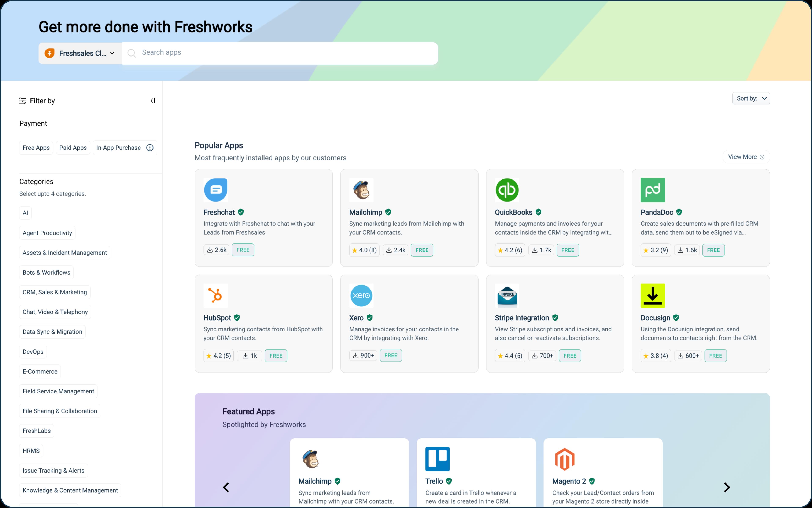The height and width of the screenshot is (508, 812).
Task: Select Knowledge & Content Management category
Action: [x=70, y=490]
